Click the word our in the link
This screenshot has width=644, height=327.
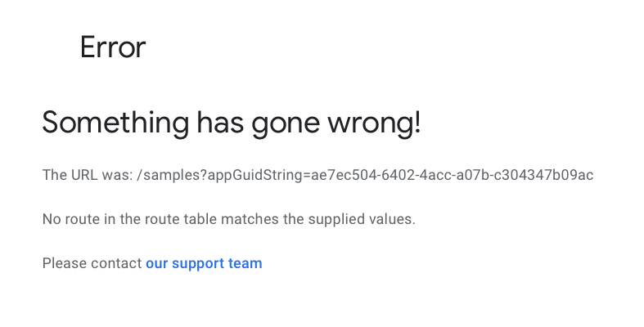157,264
